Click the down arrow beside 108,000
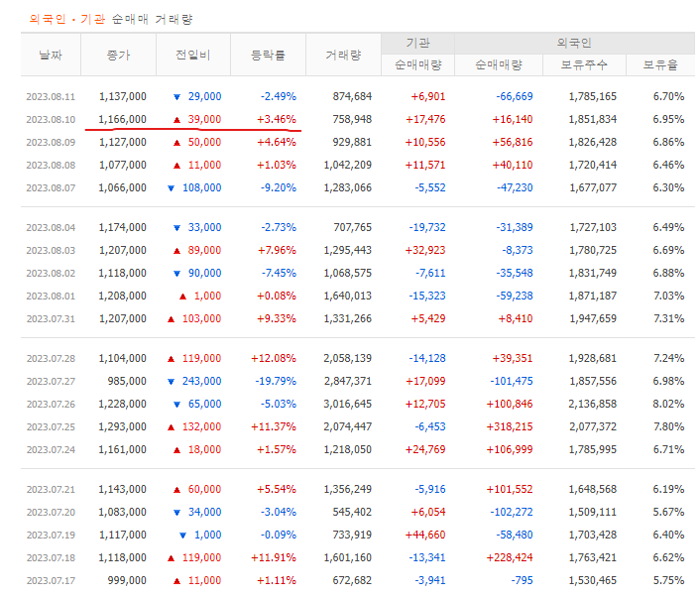 tap(171, 188)
